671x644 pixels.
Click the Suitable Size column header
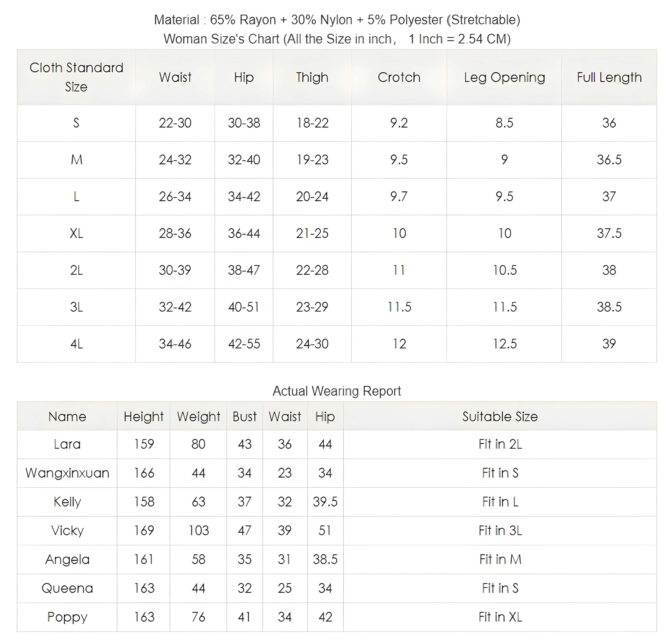(x=500, y=416)
